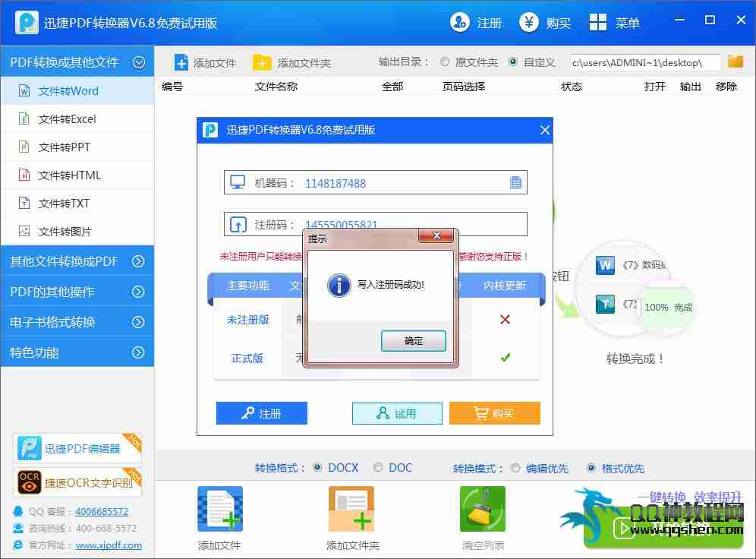
Task: Select the 原文件夹 output radio button
Action: click(445, 62)
